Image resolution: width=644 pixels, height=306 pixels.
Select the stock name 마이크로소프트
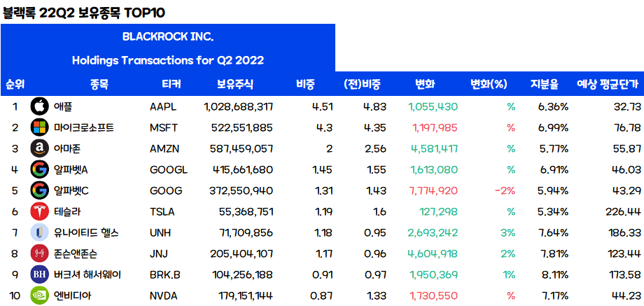pos(84,128)
